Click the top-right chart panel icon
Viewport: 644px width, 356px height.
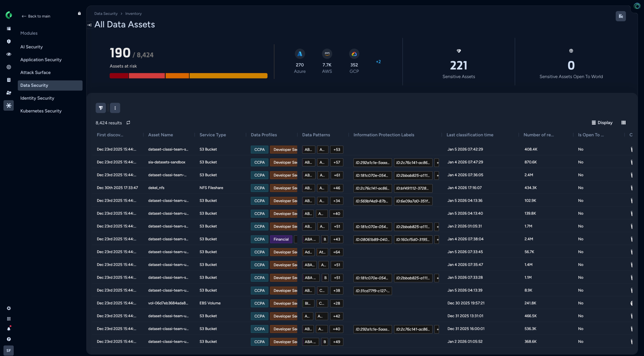[621, 16]
